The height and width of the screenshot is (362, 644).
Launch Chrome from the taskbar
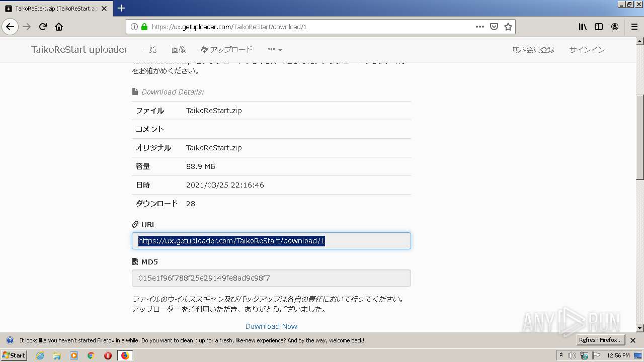pos(91,355)
